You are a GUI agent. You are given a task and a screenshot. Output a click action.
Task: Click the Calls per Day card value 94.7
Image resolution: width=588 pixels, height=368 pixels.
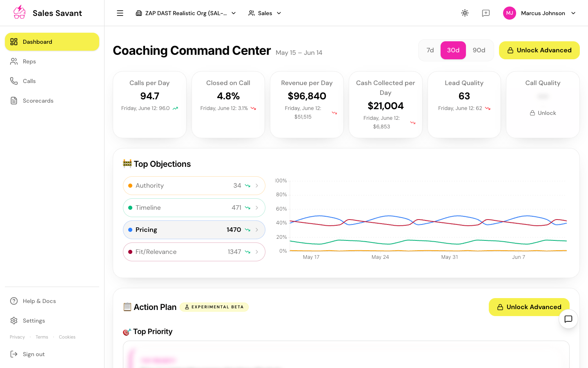coord(149,96)
